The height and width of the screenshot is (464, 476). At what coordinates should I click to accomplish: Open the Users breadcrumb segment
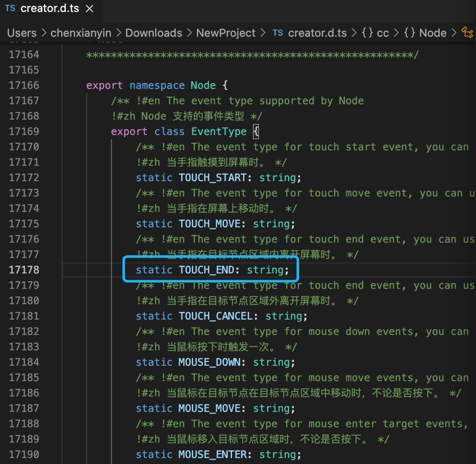coord(22,33)
